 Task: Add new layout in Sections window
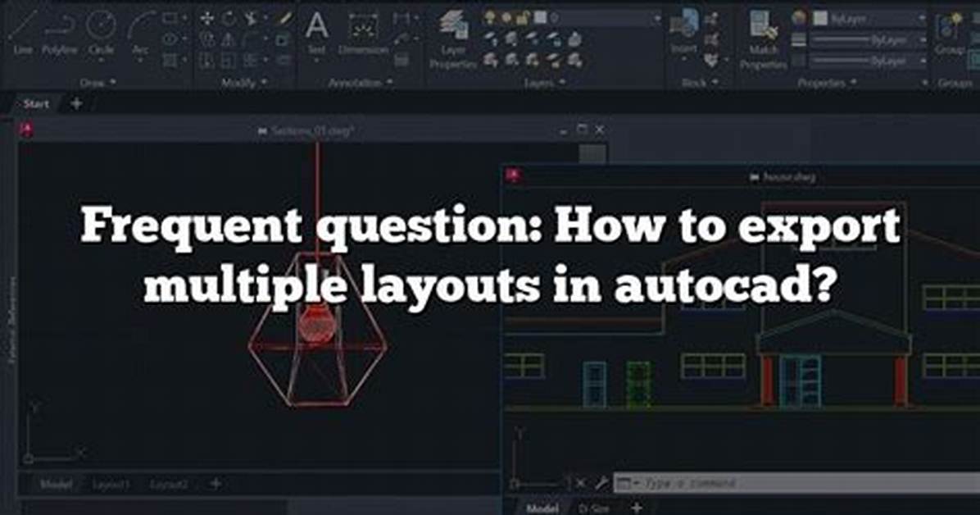216,483
